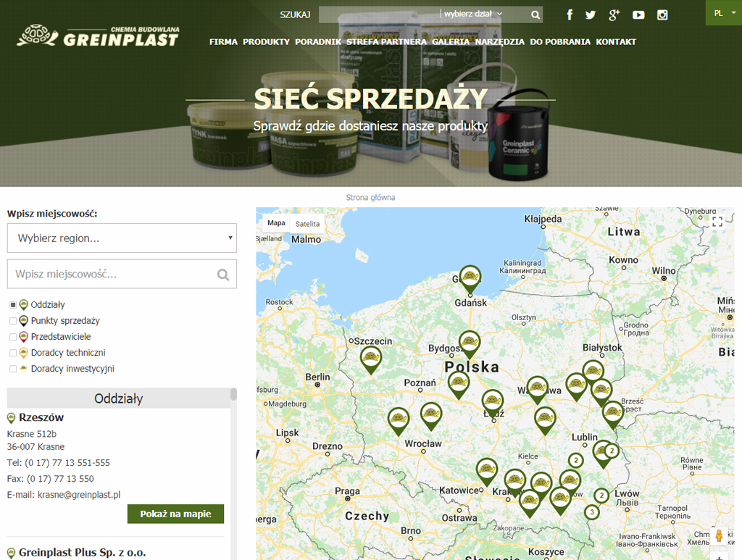Screen dimensions: 742x560
Task: Enable the Punkty sprzedaży checkbox
Action: point(13,321)
